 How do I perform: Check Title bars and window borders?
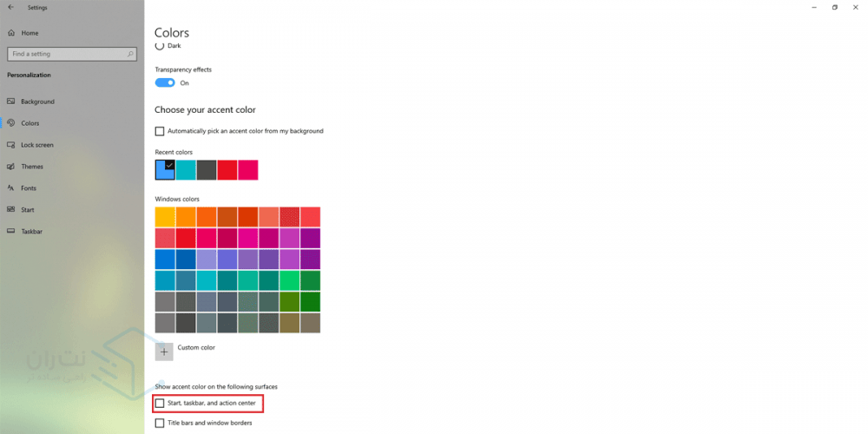160,424
